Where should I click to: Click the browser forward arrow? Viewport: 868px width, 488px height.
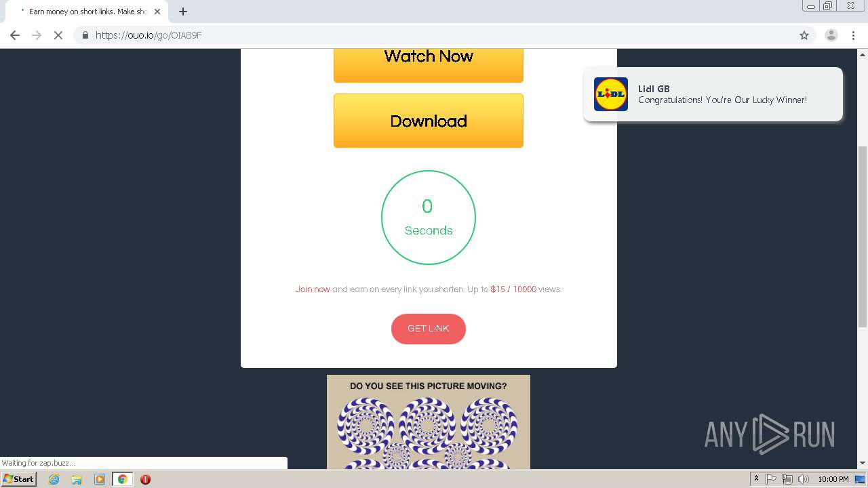[37, 35]
